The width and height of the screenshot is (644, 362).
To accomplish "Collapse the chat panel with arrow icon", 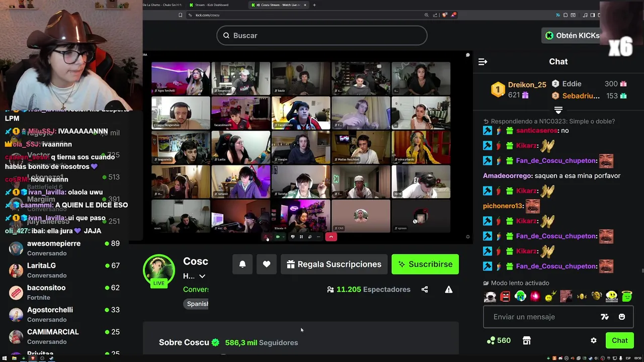I will click(x=482, y=61).
